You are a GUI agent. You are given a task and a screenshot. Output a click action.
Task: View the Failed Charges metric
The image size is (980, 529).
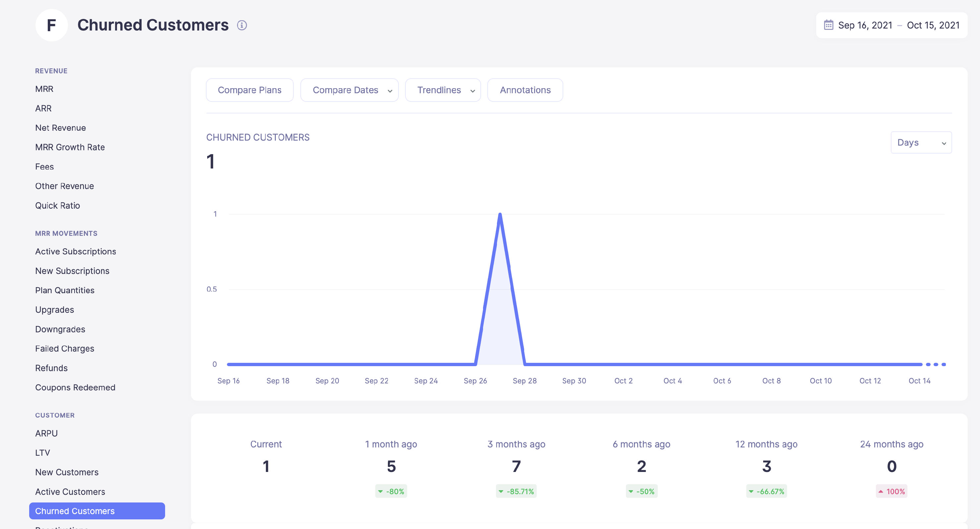(x=65, y=348)
